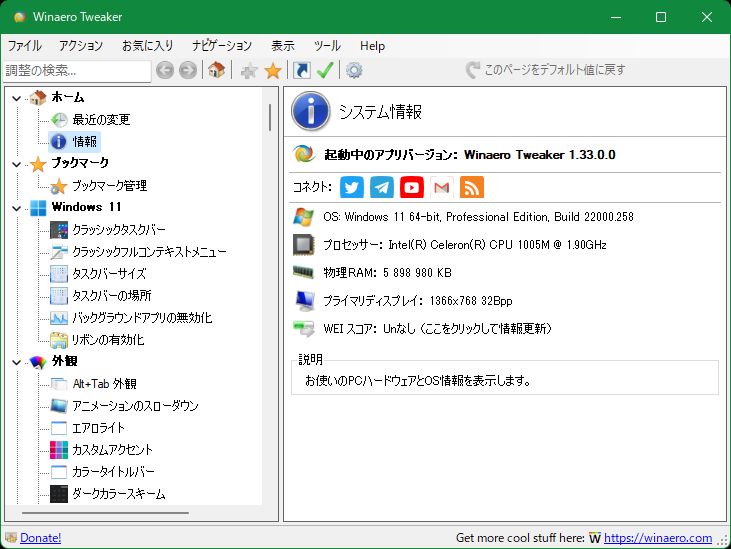Select カスタムアクセント in the tree
This screenshot has width=731, height=549.
point(112,450)
